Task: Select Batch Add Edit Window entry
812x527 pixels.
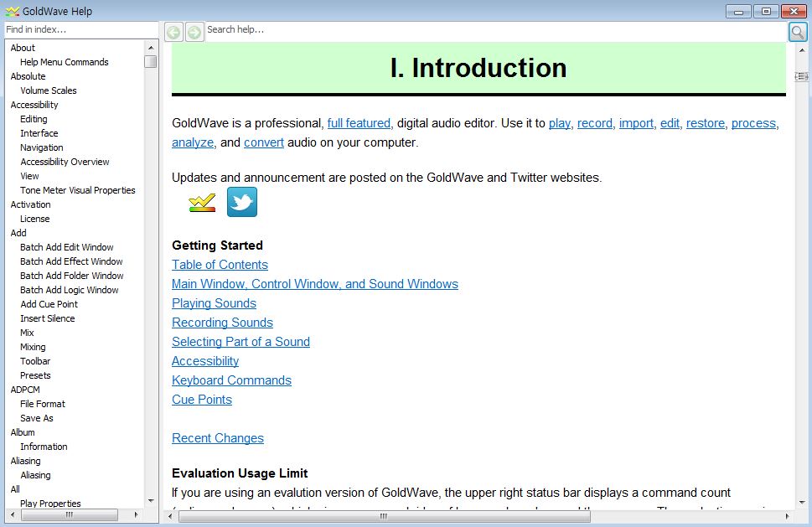Action: pyautogui.click(x=67, y=247)
